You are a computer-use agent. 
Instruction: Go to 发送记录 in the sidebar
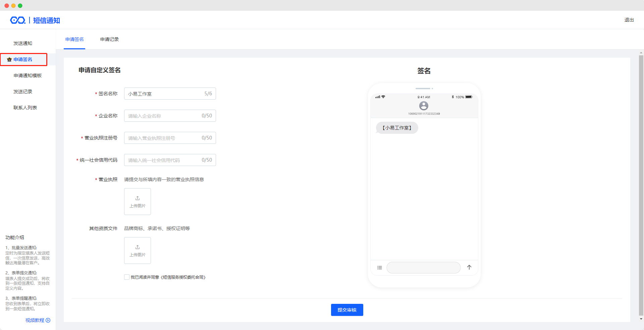[x=23, y=92]
